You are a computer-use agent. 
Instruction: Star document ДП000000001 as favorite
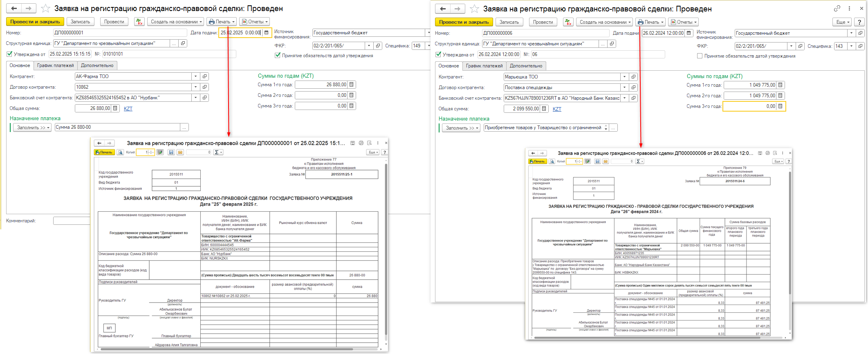coord(46,9)
